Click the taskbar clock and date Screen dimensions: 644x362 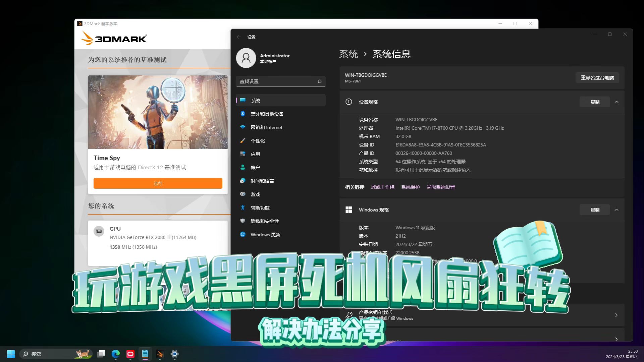622,354
